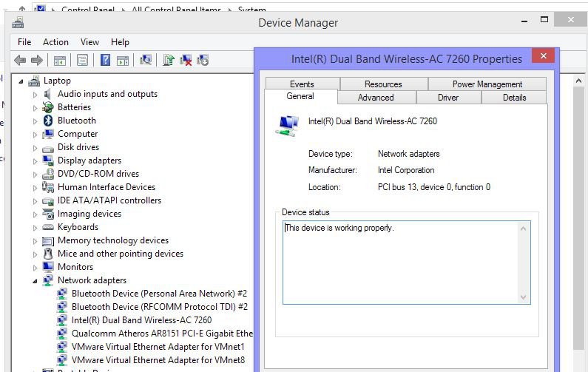This screenshot has height=372, width=588.
Task: Select Bluetooth Device (RFCOMM Protocol TDI) #2
Action: [160, 307]
